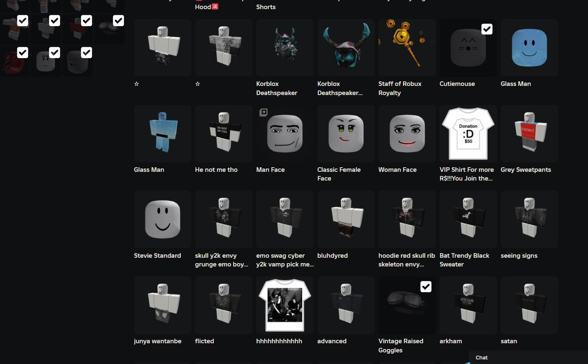Uncheck the orange-shirt avatar in the worn-items sidebar
588x364 pixels.
23,21
